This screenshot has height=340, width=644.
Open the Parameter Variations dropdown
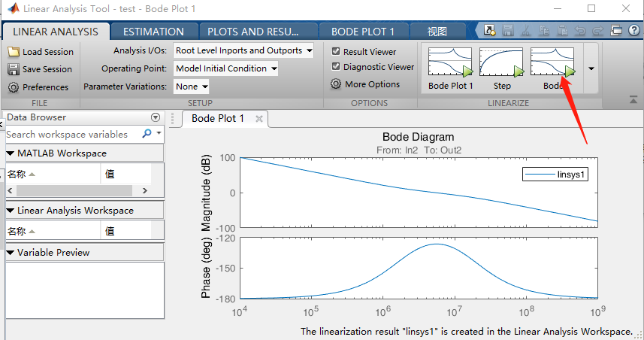pos(191,87)
